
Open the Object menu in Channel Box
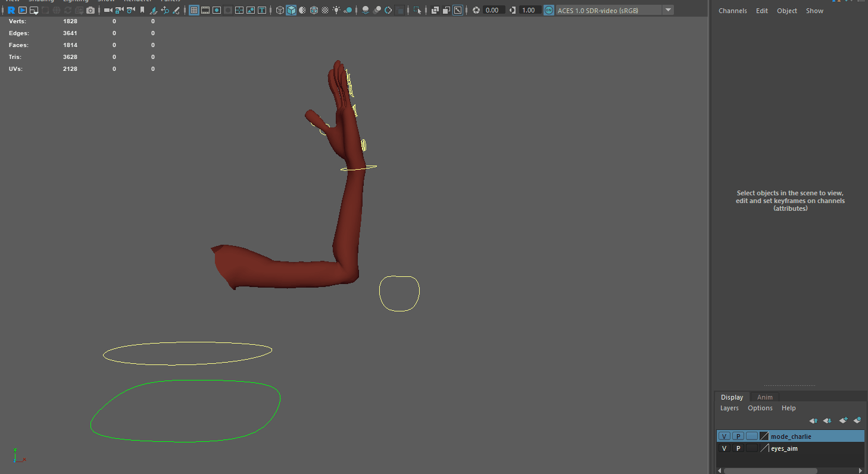click(787, 11)
